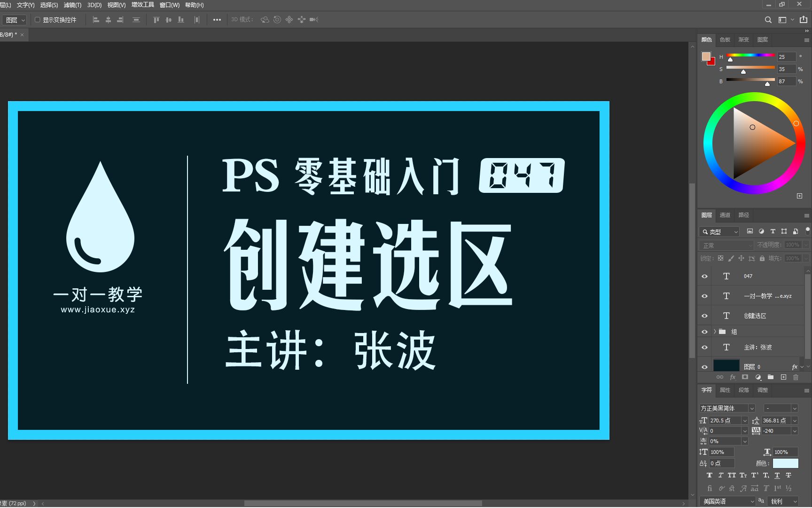Click lock position move icon

point(741,258)
